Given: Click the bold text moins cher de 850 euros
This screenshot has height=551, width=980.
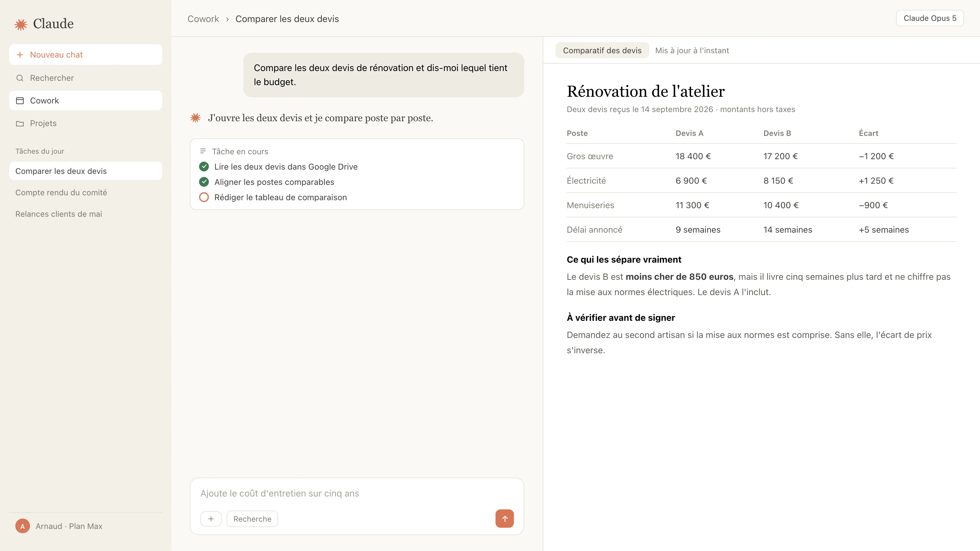Looking at the screenshot, I should [x=680, y=277].
